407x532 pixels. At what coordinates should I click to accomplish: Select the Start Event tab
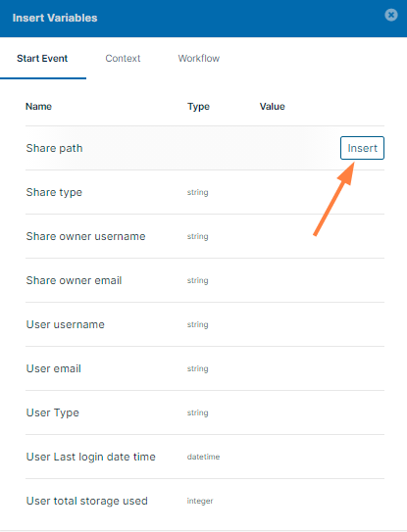(x=42, y=59)
